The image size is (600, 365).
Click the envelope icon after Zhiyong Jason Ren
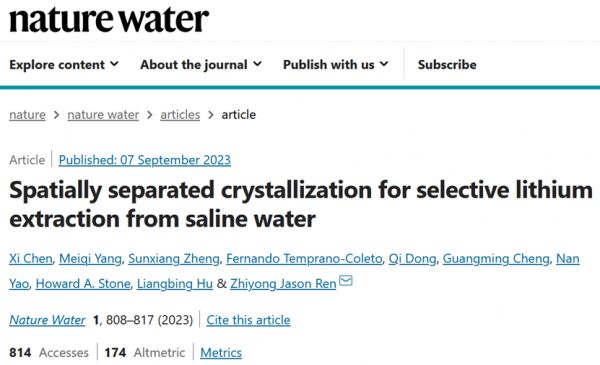[x=346, y=281]
